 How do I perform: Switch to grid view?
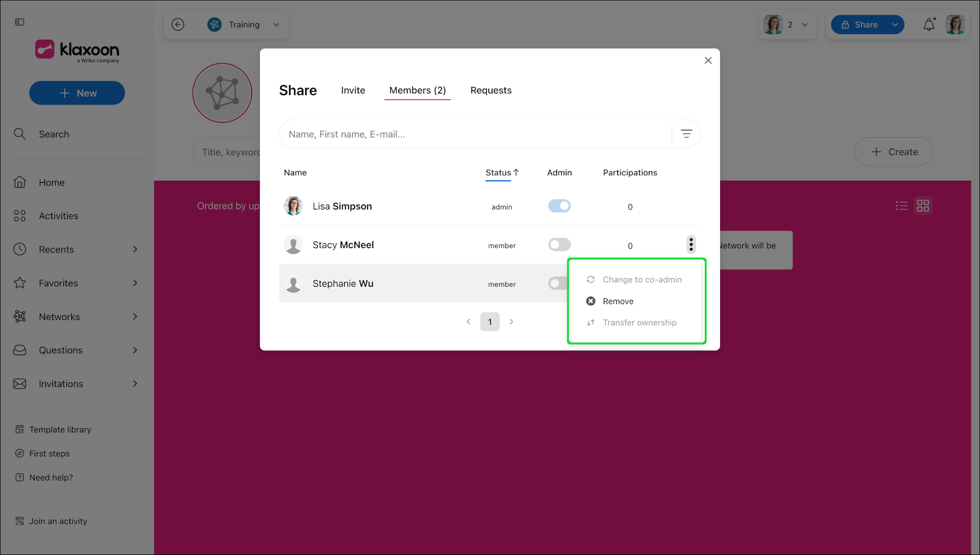click(x=923, y=206)
